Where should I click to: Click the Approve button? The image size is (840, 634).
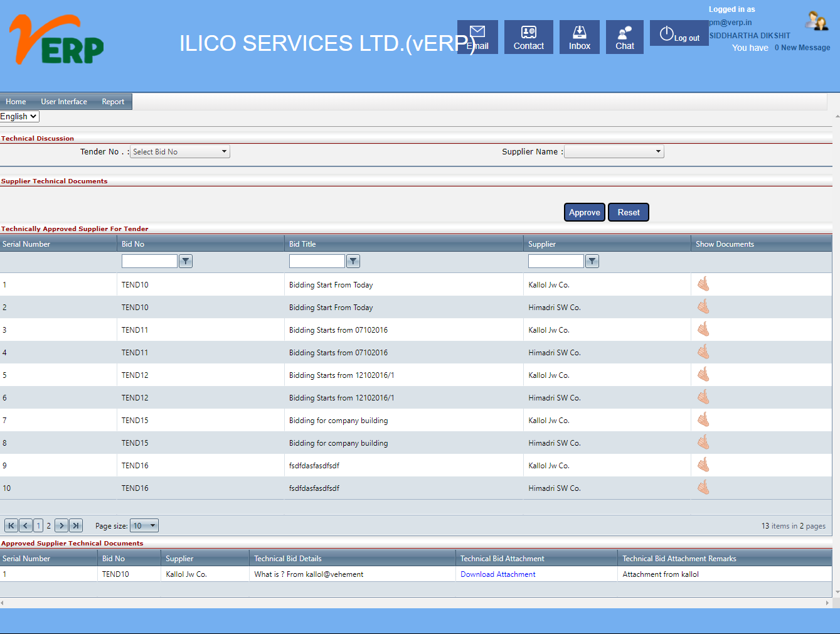(585, 212)
